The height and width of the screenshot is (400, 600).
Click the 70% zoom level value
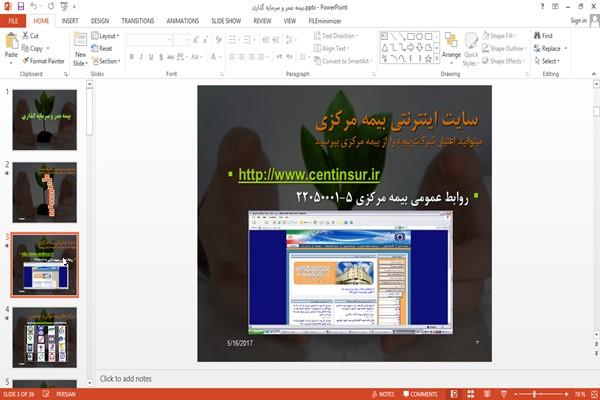579,394
